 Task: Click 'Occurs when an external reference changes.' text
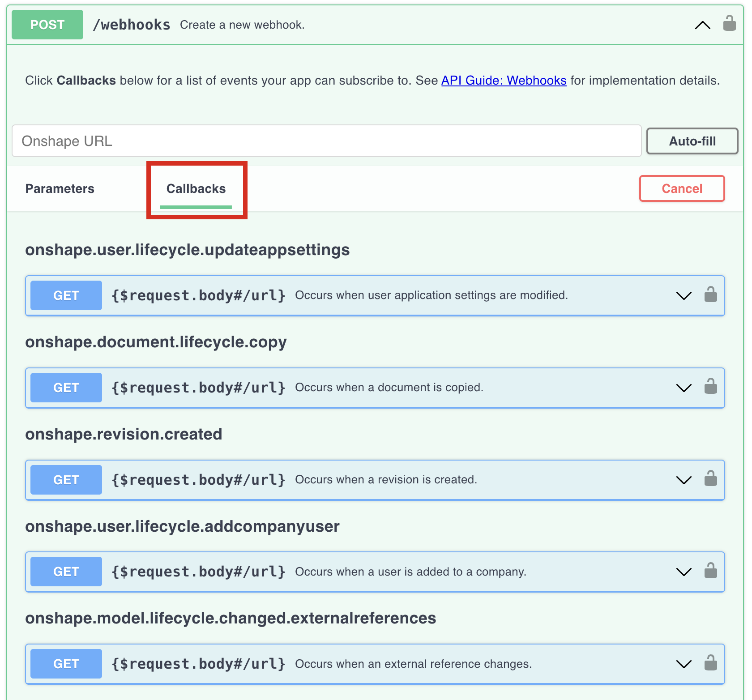pos(413,664)
